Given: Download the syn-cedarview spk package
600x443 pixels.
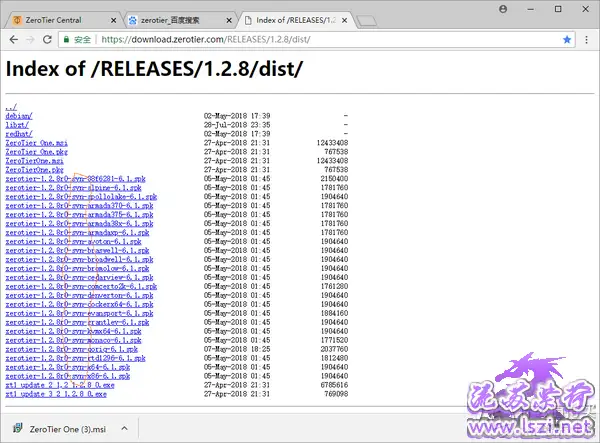Looking at the screenshot, I should click(x=79, y=277).
